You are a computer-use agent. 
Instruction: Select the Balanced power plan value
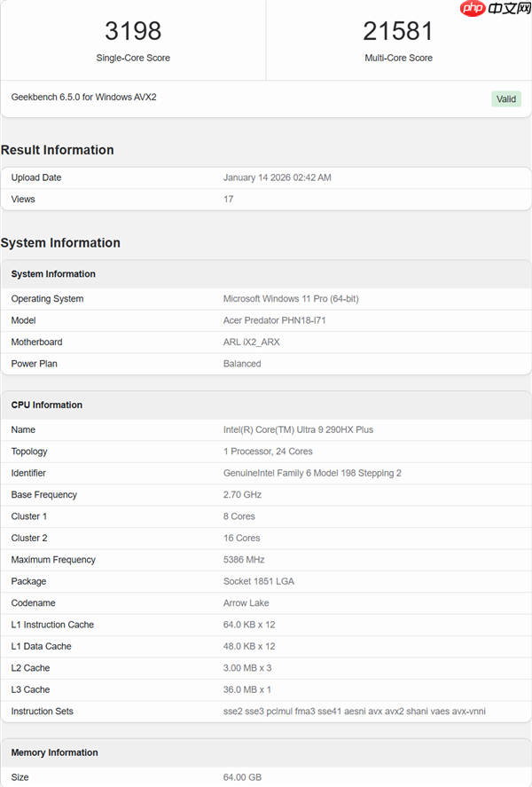(241, 364)
